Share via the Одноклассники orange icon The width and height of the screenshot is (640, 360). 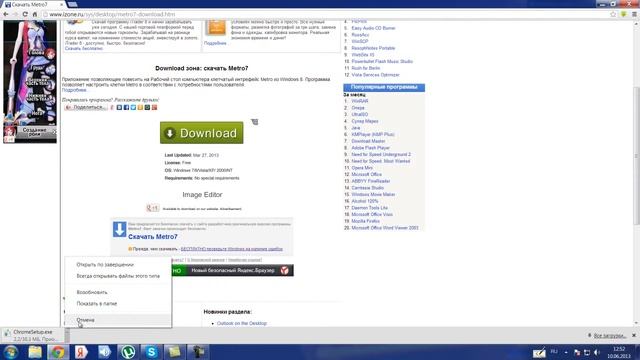(140, 107)
